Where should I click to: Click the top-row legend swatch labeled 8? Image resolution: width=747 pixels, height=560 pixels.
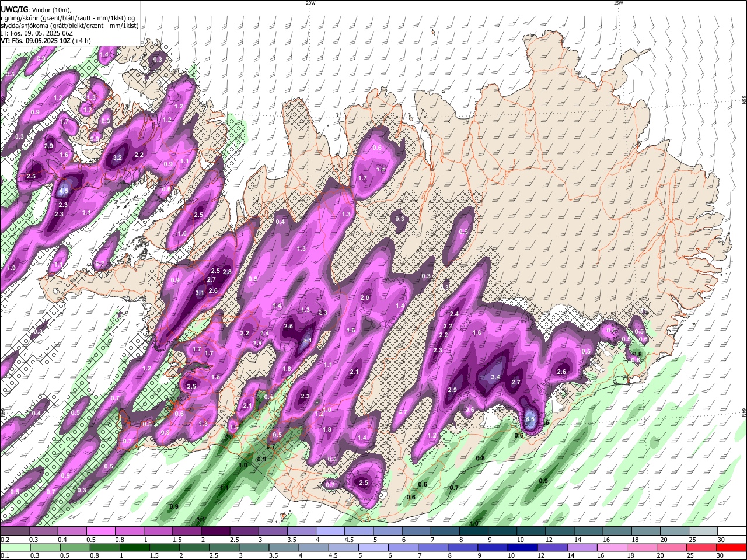point(473,531)
